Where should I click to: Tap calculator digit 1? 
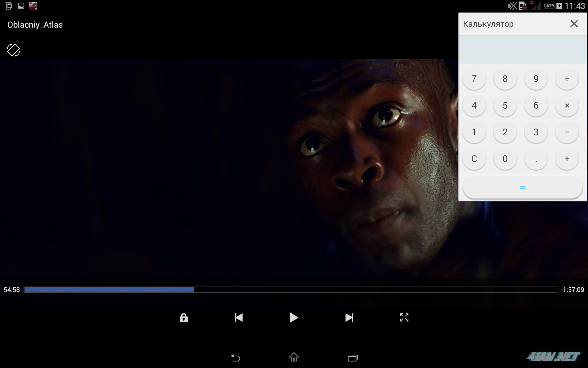[x=474, y=132]
